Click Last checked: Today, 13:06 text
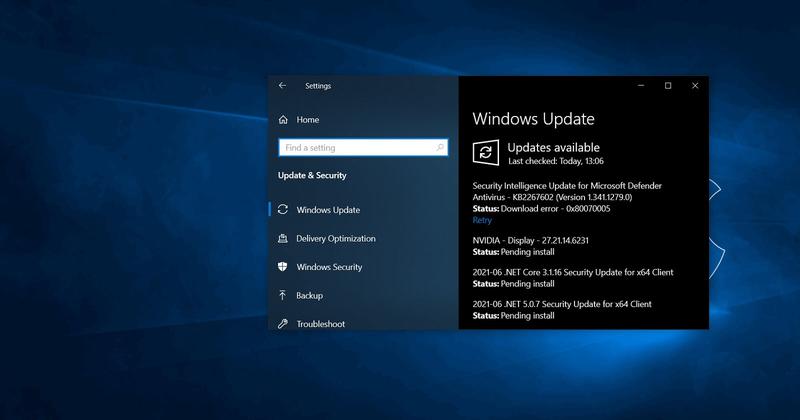Viewport: 800px width, 420px height. click(556, 161)
